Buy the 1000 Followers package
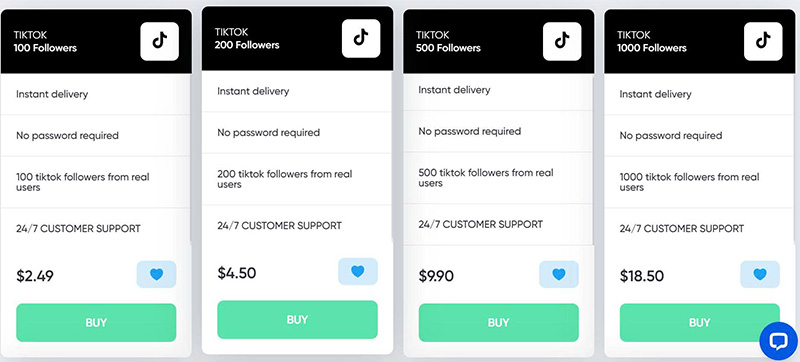Image resolution: width=800 pixels, height=362 pixels. [x=699, y=323]
